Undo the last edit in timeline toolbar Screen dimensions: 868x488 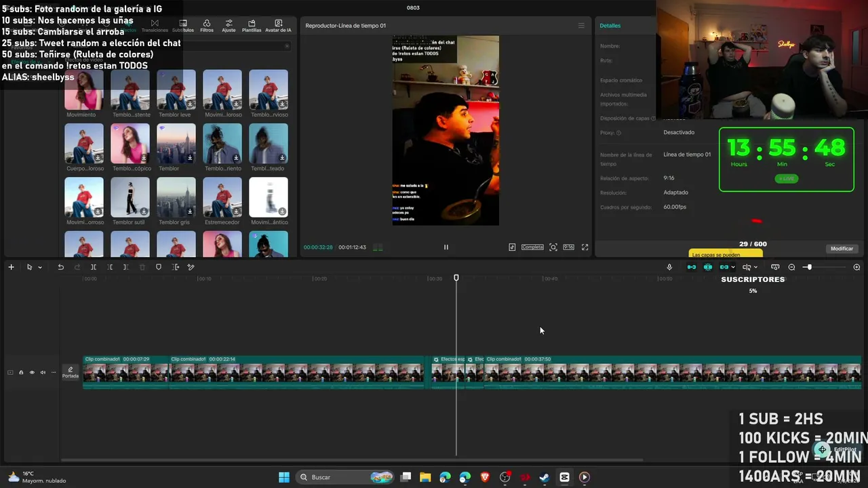click(x=60, y=267)
